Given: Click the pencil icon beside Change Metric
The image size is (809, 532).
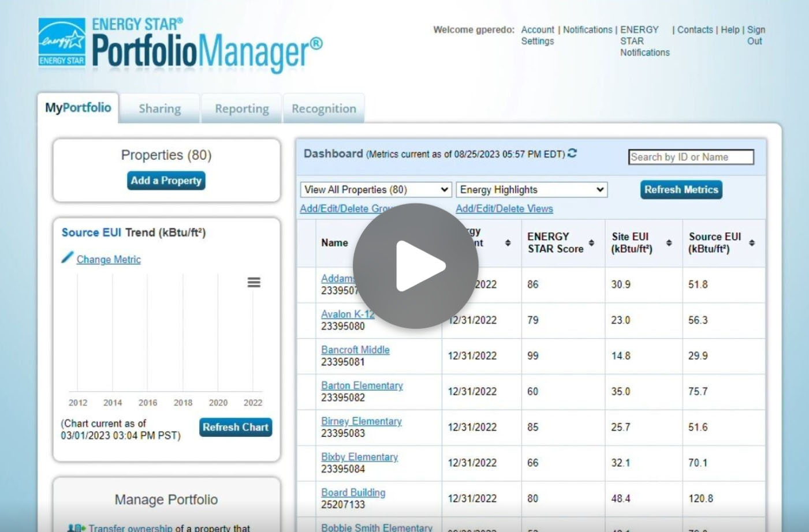Looking at the screenshot, I should pos(68,257).
